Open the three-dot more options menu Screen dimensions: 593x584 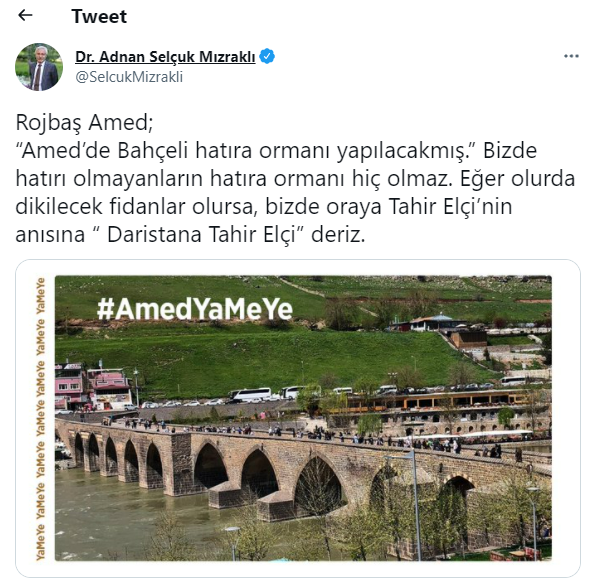[571, 56]
